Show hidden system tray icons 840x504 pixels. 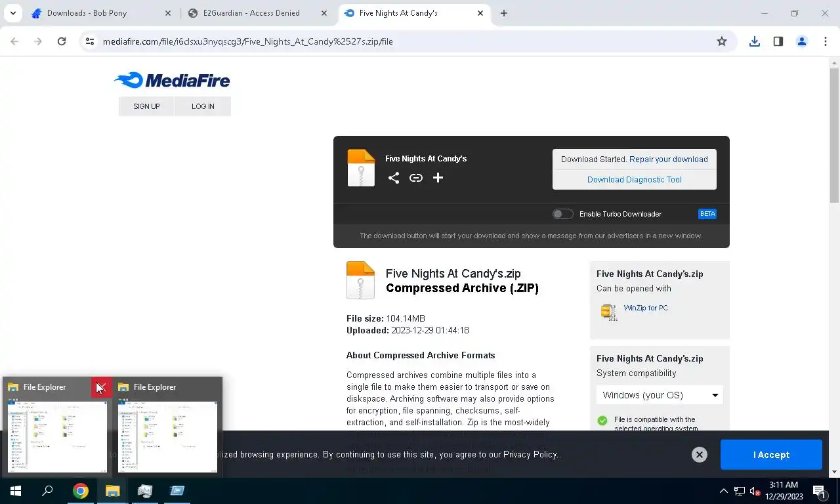724,491
